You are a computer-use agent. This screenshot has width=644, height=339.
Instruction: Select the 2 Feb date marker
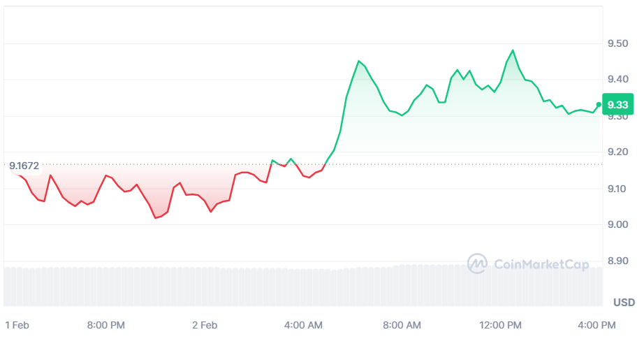coord(205,325)
